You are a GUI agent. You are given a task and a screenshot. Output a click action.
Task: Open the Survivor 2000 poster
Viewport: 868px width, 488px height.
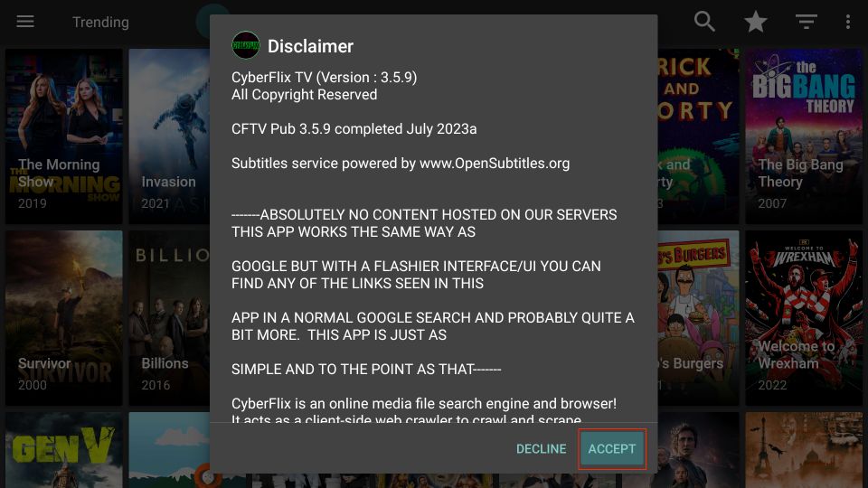click(64, 318)
